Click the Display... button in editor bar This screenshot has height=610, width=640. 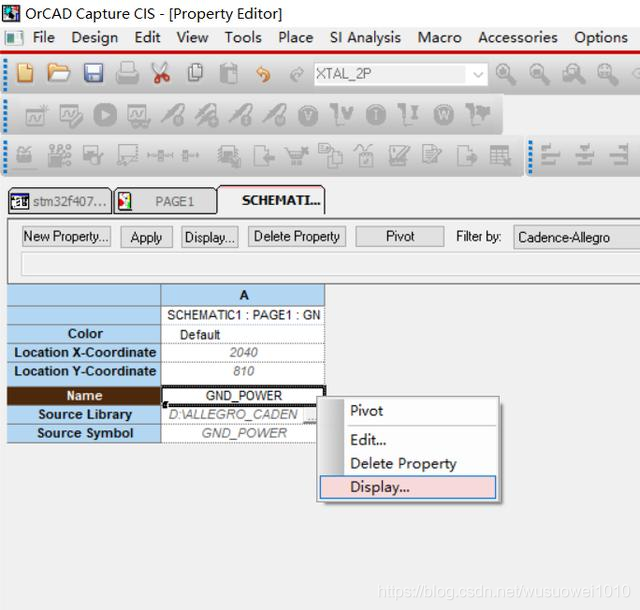(x=210, y=237)
